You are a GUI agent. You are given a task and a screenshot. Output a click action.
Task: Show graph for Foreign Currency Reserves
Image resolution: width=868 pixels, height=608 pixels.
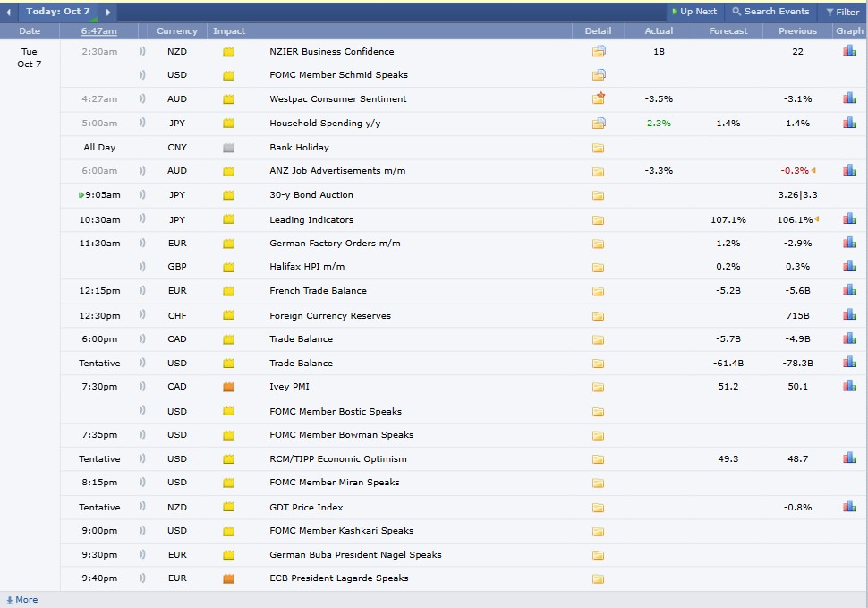(x=848, y=315)
